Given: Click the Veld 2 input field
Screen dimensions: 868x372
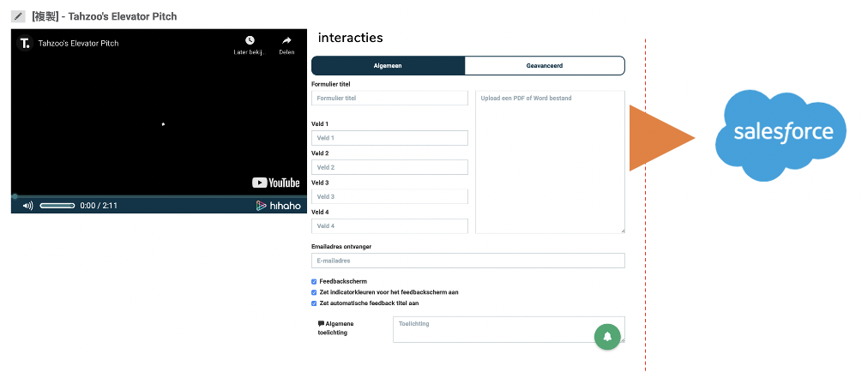Looking at the screenshot, I should tap(389, 167).
